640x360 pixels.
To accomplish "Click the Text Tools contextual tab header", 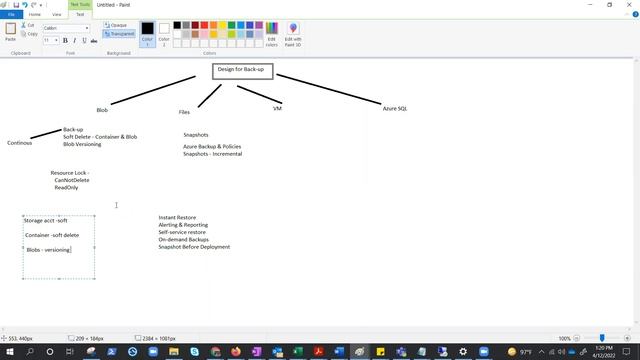I will (80, 4).
